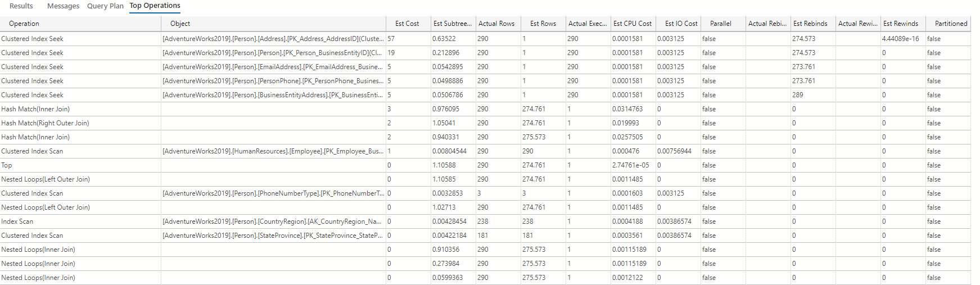This screenshot has width=980, height=285.
Task: Sort by Actual Rows column header
Action: click(x=496, y=24)
